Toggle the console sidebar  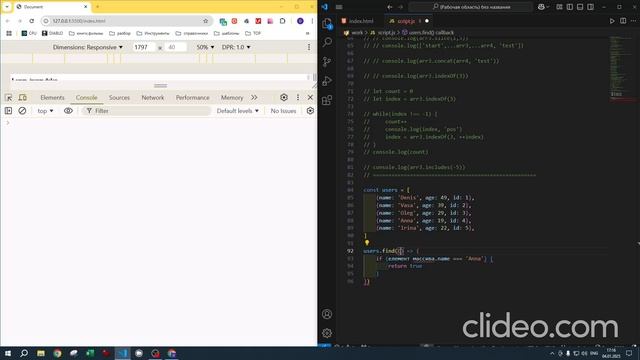8,111
